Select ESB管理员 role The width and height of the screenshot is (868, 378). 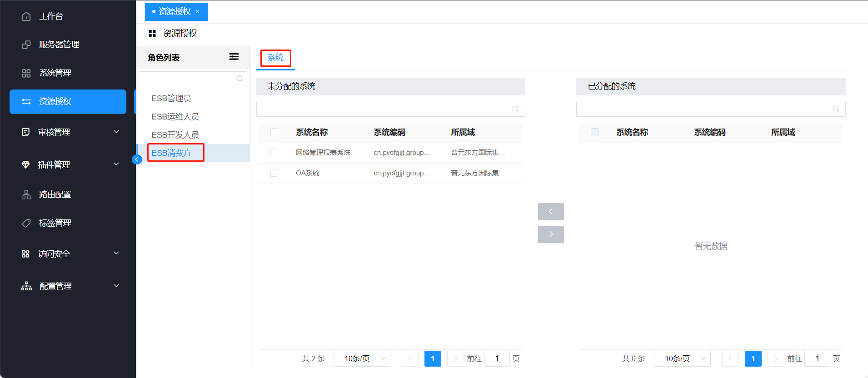171,99
